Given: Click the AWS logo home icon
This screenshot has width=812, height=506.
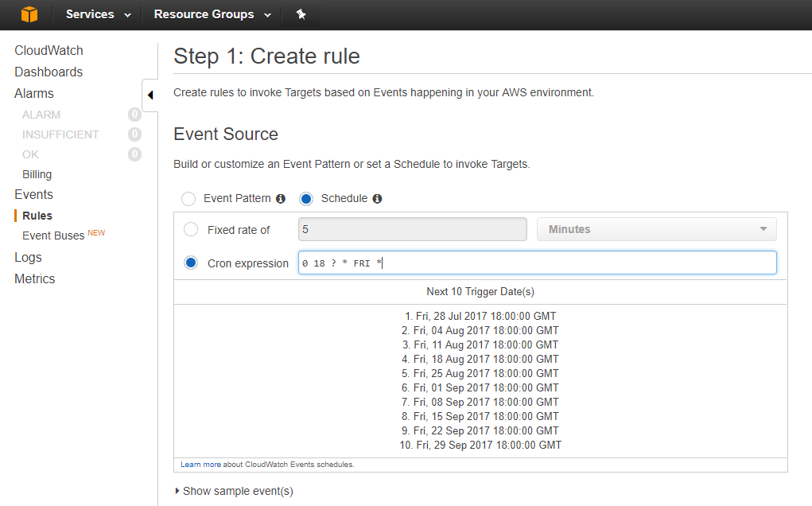Looking at the screenshot, I should (x=29, y=14).
